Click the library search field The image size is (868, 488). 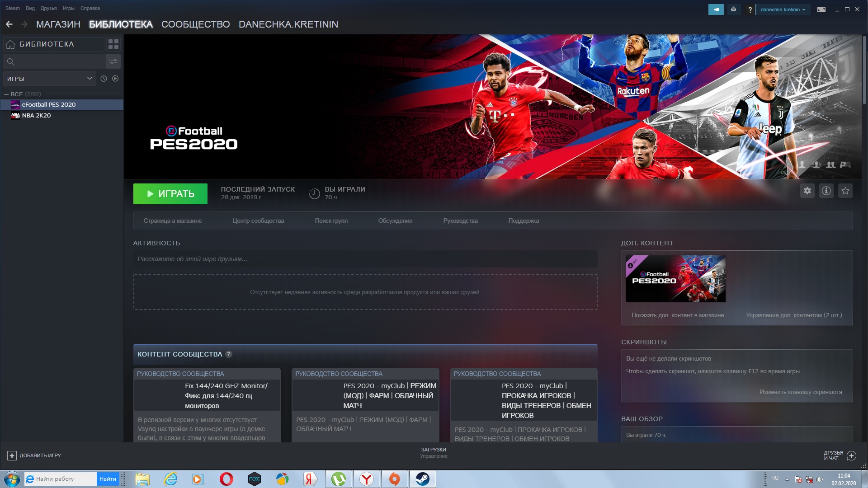(x=55, y=61)
